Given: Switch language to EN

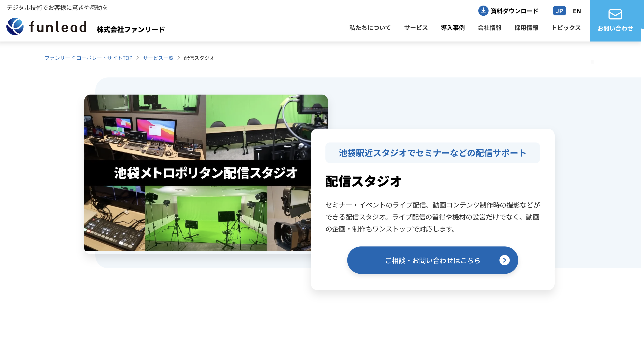Looking at the screenshot, I should [x=577, y=11].
